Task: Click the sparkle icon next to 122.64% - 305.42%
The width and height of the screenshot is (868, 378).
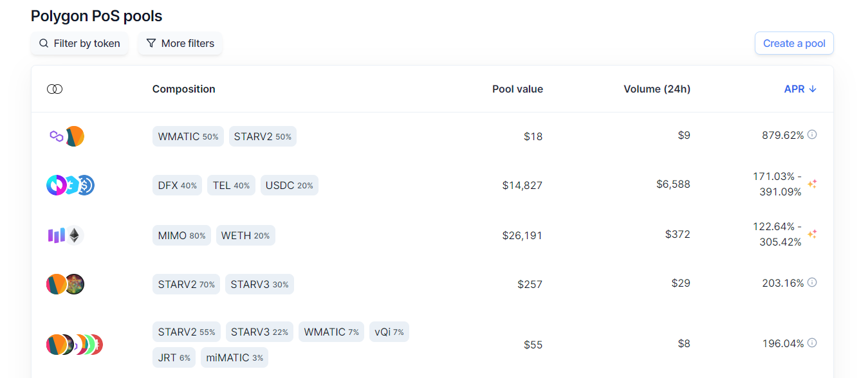Action: tap(812, 234)
